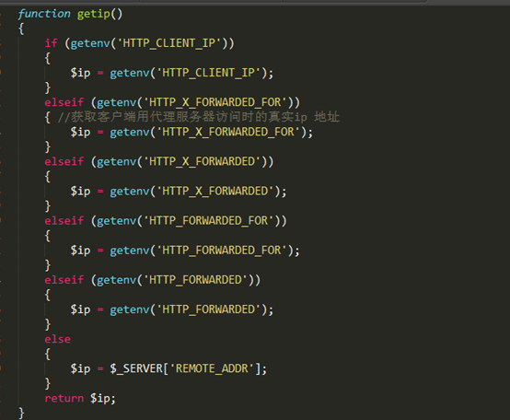Click the lone else keyword
The height and width of the screenshot is (420, 510).
pos(58,339)
